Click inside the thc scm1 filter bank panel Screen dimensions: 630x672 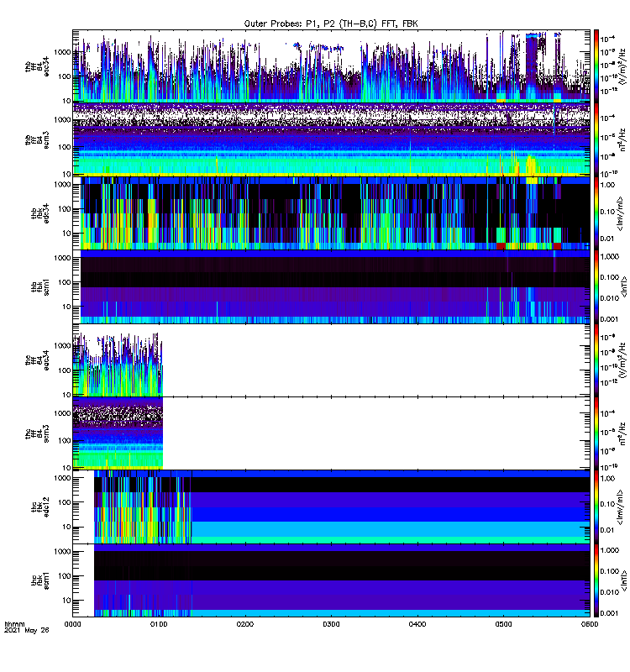coord(331,580)
